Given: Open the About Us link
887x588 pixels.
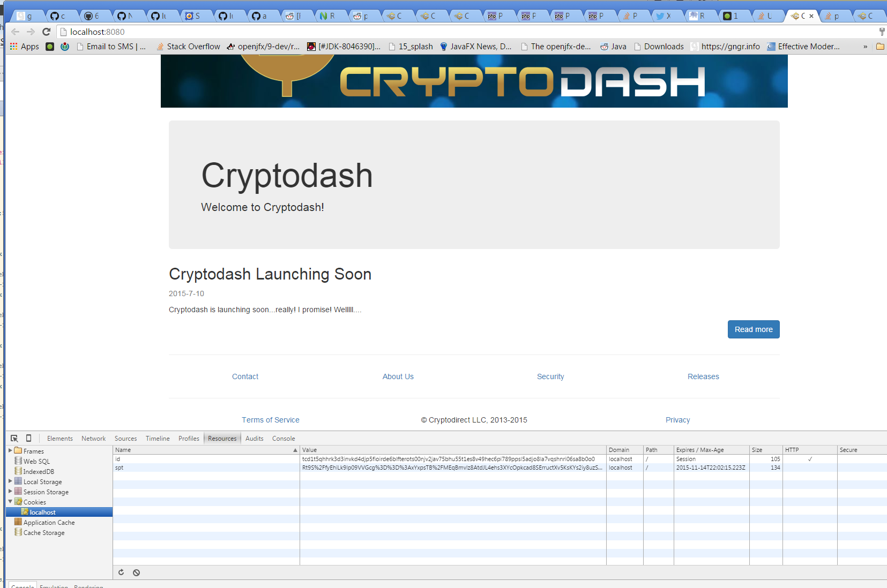Looking at the screenshot, I should 398,376.
